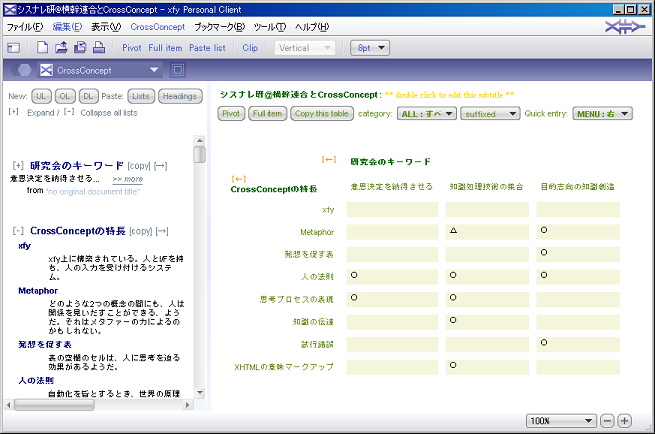Click the subtitle edit placeholder text
This screenshot has height=434, width=655.
[x=449, y=95]
